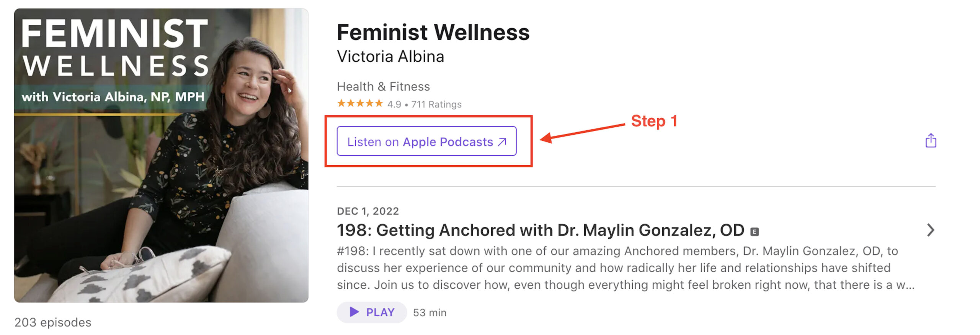Image resolution: width=980 pixels, height=335 pixels.
Task: Click the 711 Ratings text
Action: 436,104
